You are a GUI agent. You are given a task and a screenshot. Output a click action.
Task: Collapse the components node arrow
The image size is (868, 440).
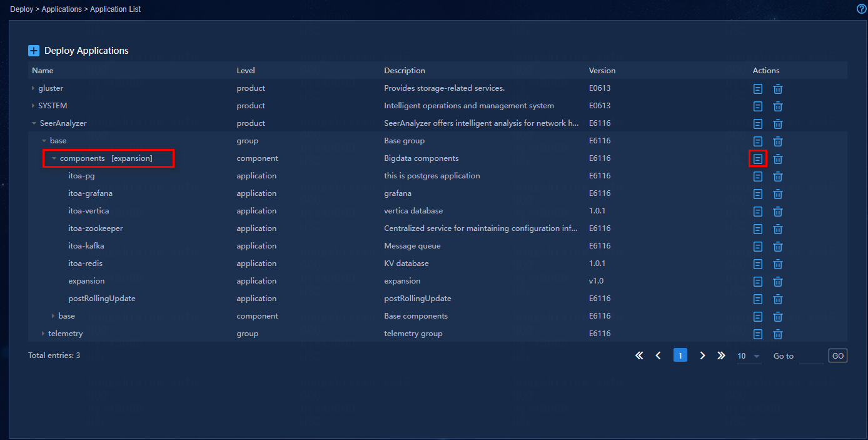click(54, 158)
